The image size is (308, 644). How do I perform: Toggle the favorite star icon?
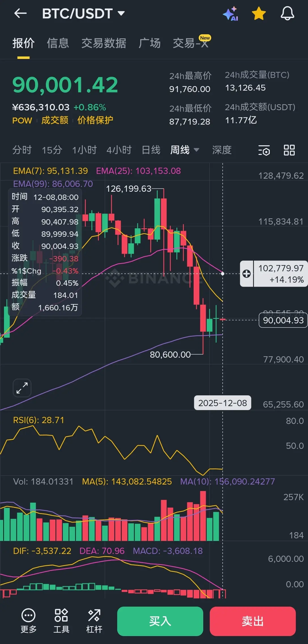click(259, 14)
